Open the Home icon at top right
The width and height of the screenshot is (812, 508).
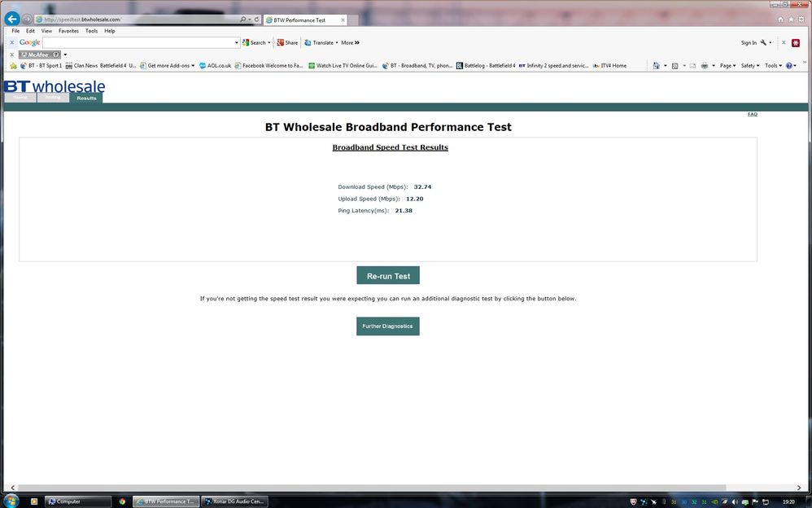tap(780, 20)
